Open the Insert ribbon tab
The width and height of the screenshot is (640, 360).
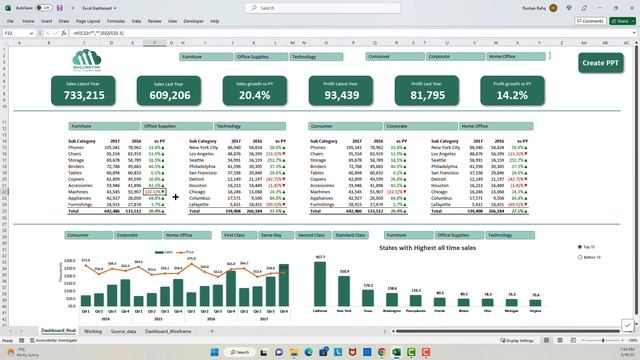[46, 21]
